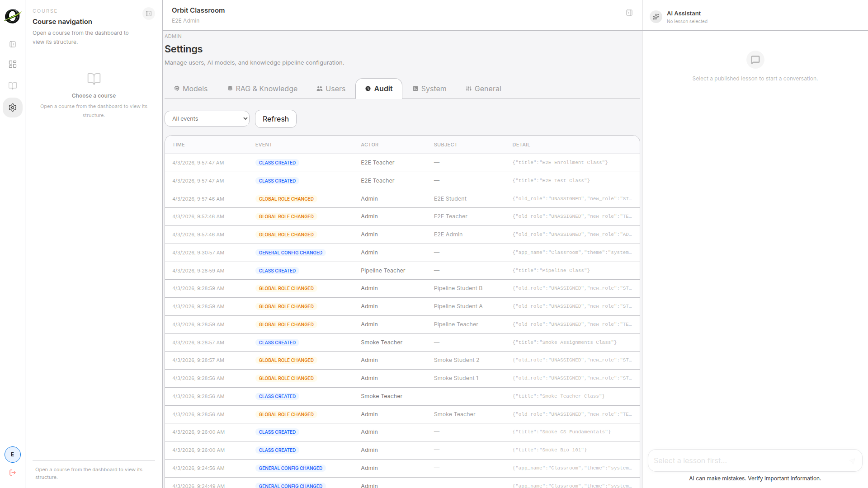Click the EVENT column header
Screen dimensions: 868x488
click(264, 145)
